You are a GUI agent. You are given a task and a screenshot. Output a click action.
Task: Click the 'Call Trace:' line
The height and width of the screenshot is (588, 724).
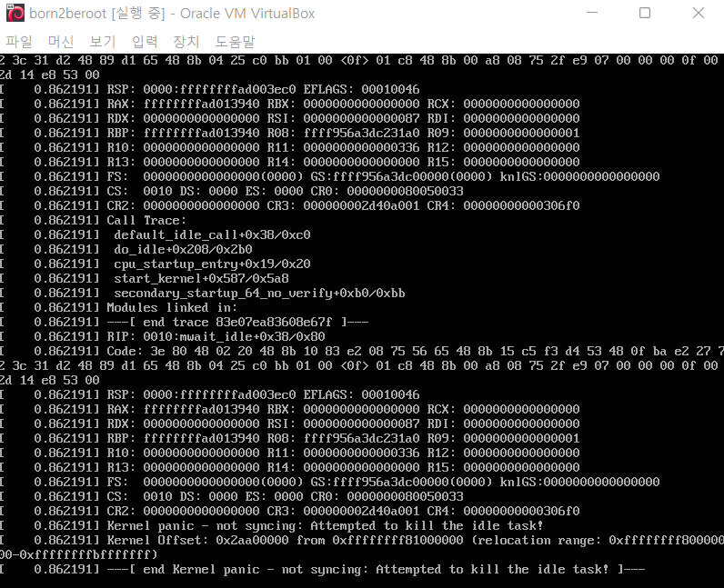(x=146, y=220)
